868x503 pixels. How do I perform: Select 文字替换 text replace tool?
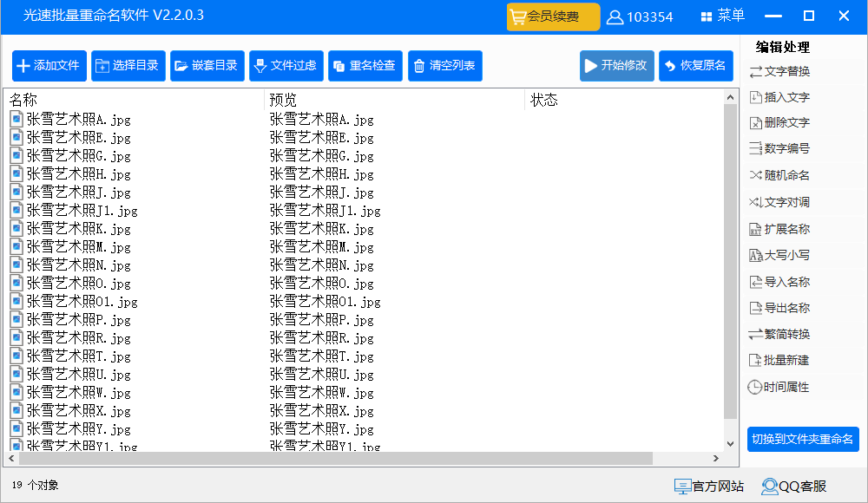click(x=779, y=71)
